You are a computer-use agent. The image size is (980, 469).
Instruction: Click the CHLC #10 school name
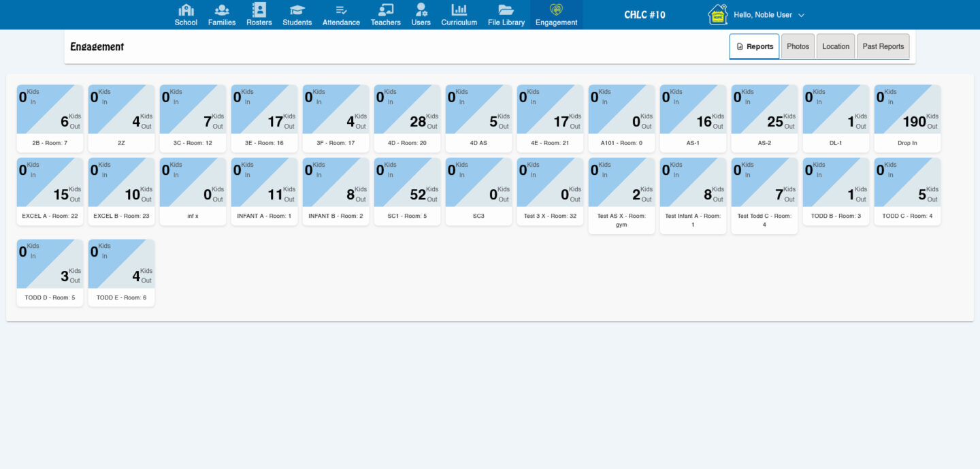point(644,14)
